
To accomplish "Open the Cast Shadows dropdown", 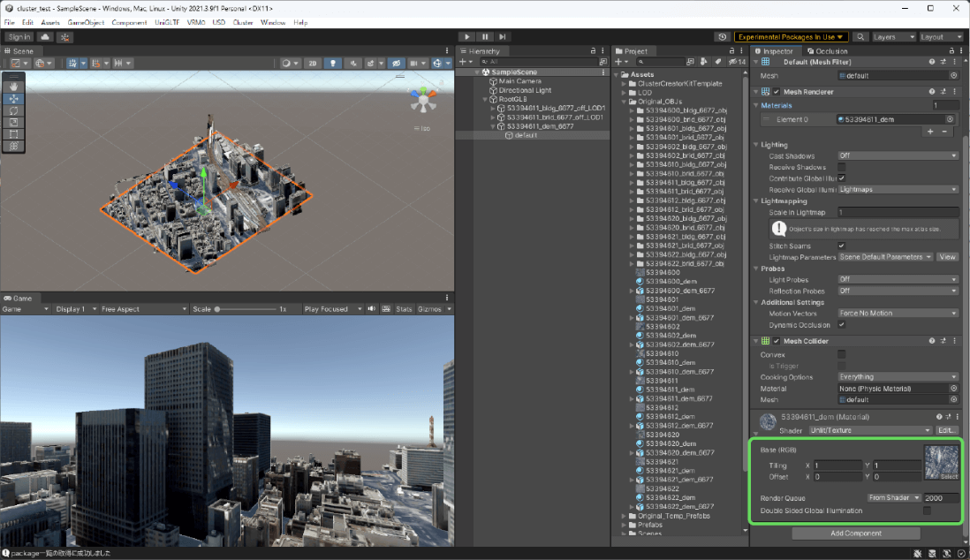I will [897, 155].
